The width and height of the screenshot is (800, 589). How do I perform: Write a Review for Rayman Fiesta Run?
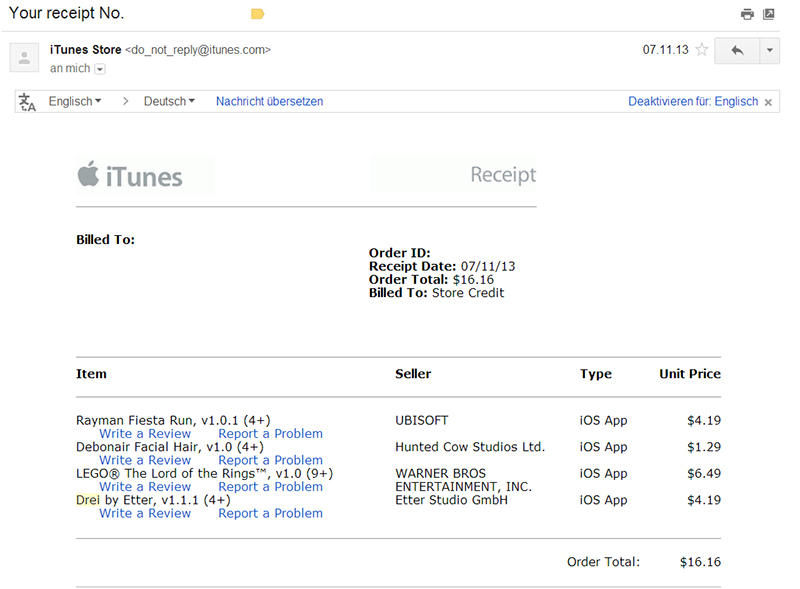145,433
